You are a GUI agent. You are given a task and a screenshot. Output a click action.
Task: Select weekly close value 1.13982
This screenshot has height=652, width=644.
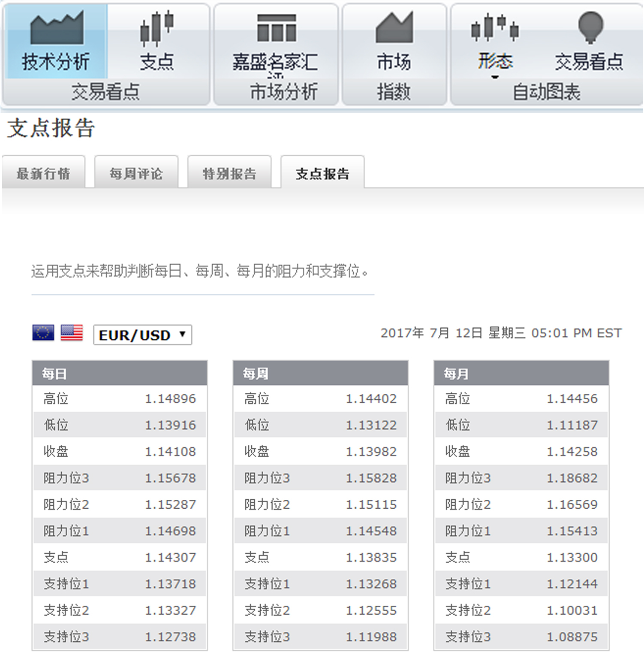[x=371, y=452]
